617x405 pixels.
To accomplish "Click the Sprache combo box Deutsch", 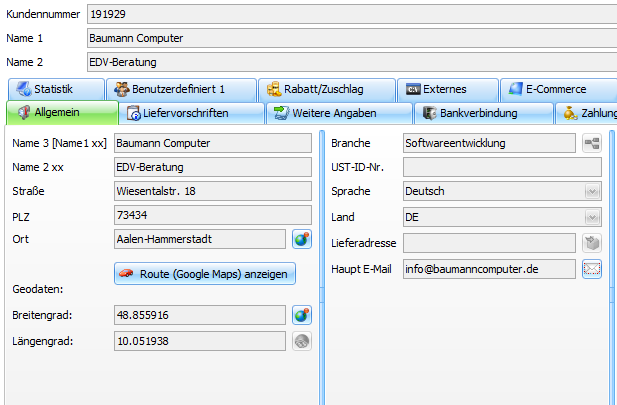I will 502,191.
